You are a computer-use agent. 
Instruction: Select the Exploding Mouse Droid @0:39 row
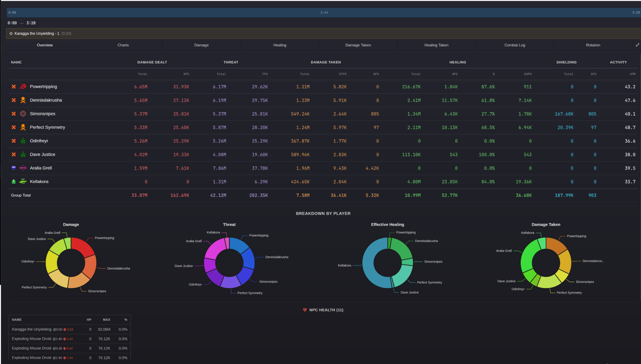(x=70, y=348)
